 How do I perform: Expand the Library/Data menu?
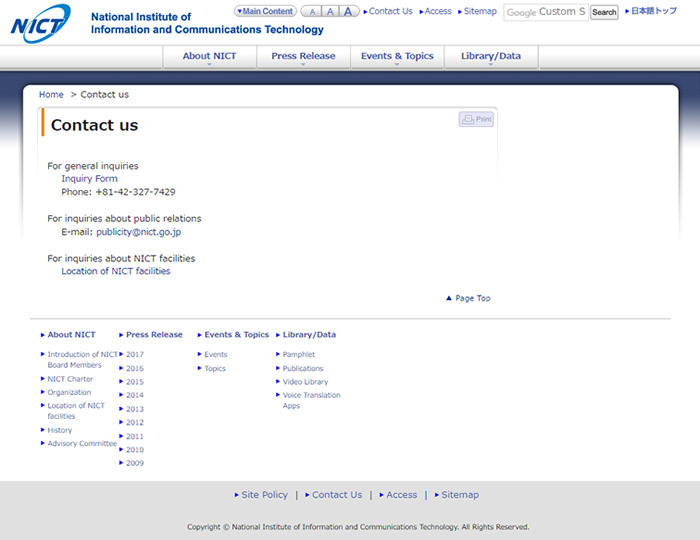click(491, 57)
